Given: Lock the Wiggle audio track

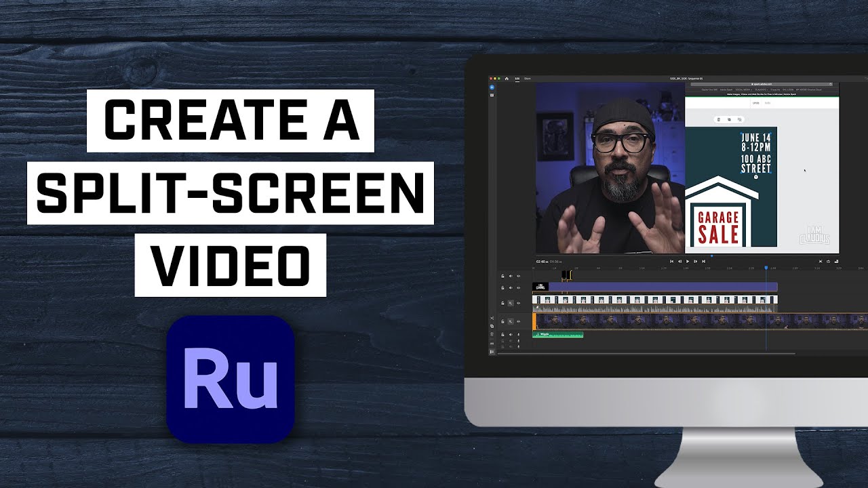Looking at the screenshot, I should pos(502,335).
